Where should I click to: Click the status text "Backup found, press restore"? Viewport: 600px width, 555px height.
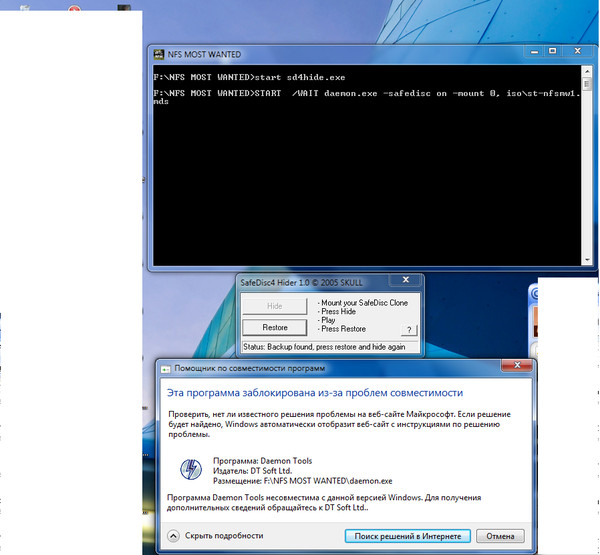point(324,347)
